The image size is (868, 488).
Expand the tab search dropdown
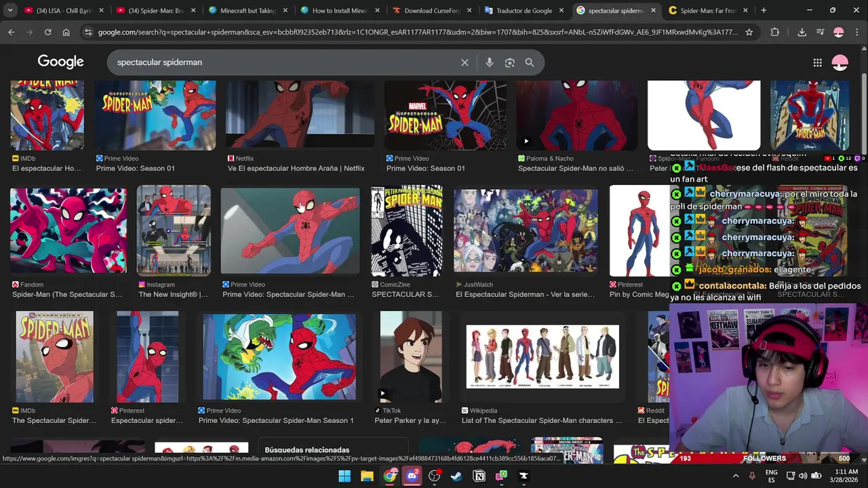coord(9,10)
